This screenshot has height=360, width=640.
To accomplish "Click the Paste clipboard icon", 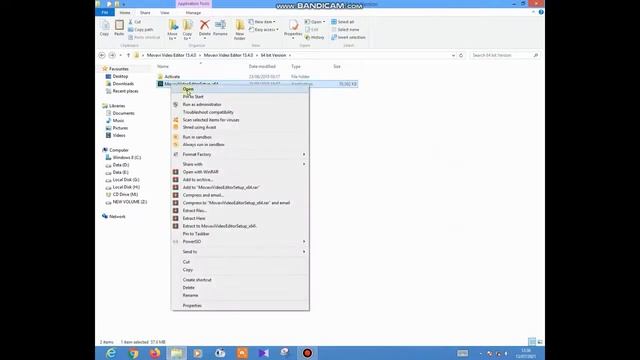I will coord(119,28).
